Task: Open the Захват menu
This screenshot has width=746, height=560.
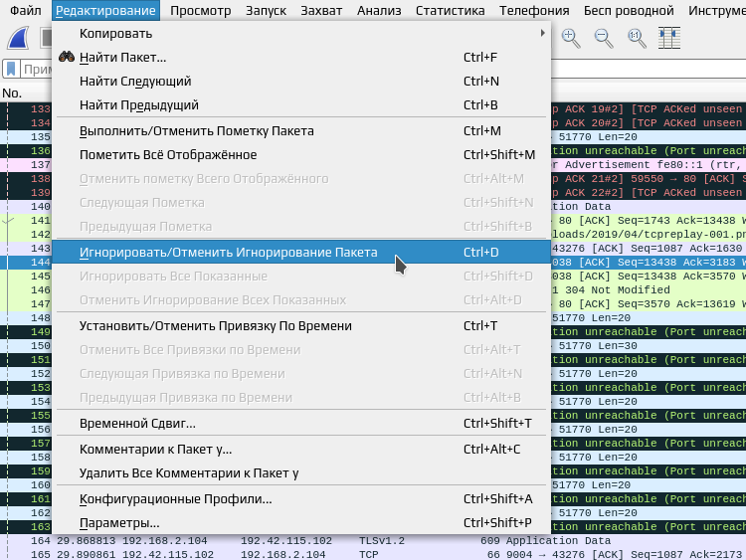Action: click(321, 11)
